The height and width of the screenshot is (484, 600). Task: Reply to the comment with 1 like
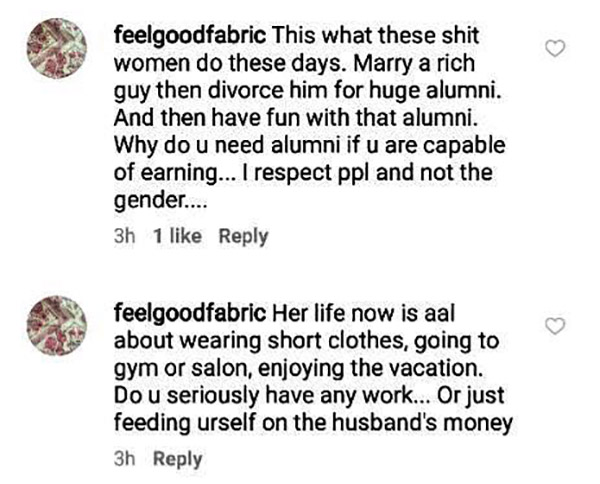pyautogui.click(x=243, y=236)
